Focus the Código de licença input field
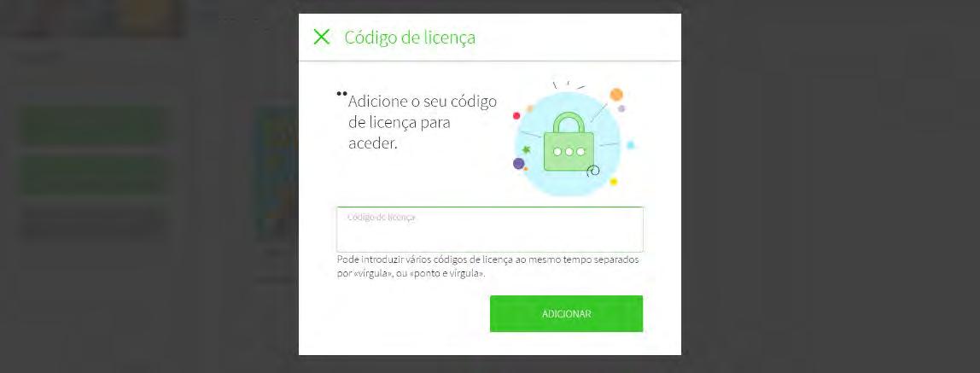This screenshot has width=980, height=373. tap(490, 230)
